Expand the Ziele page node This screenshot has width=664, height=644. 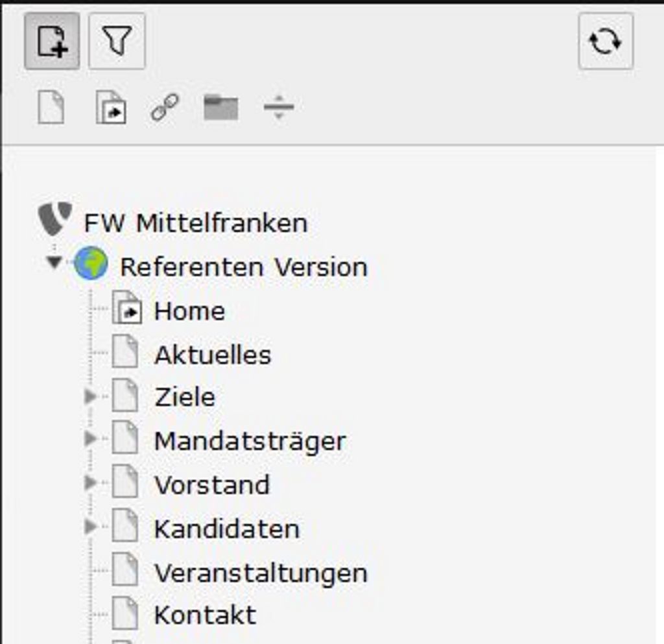click(x=89, y=397)
